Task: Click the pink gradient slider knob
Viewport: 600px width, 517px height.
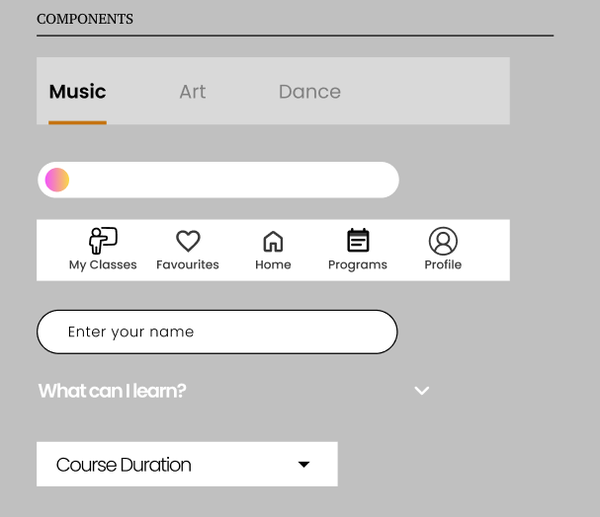Action: [57, 180]
